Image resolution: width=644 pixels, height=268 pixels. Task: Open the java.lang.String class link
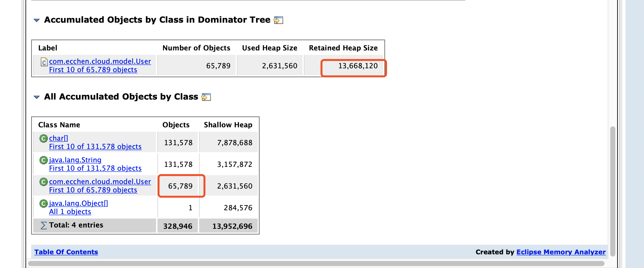[75, 160]
